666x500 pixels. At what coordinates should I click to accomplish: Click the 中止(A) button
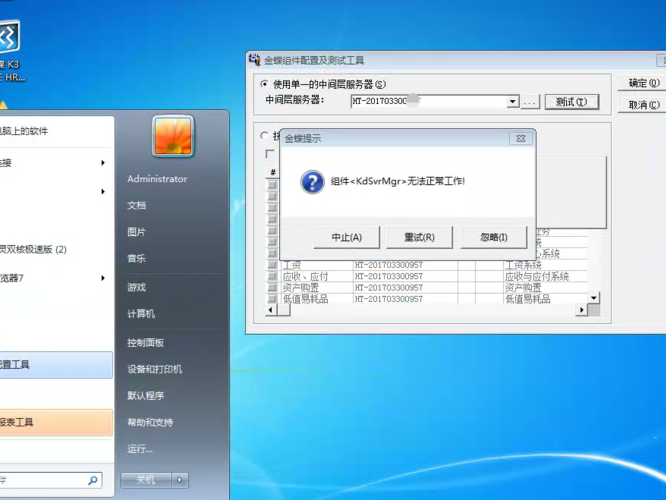(x=347, y=237)
